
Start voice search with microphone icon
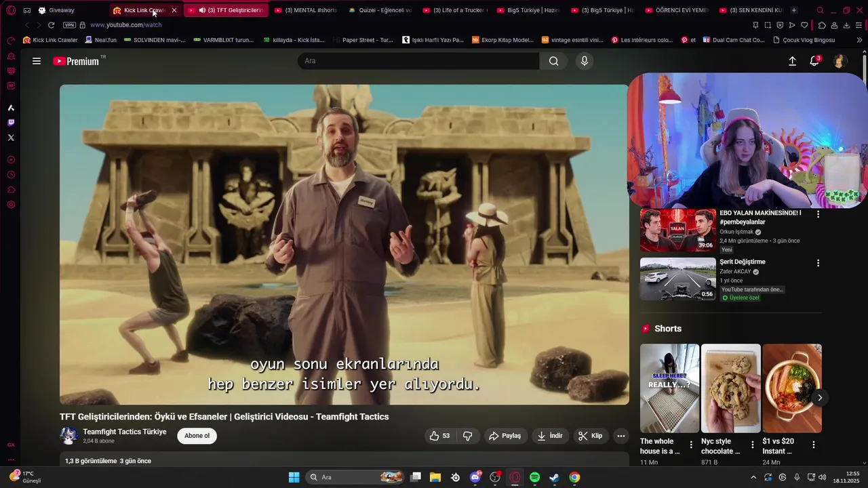[x=585, y=61]
